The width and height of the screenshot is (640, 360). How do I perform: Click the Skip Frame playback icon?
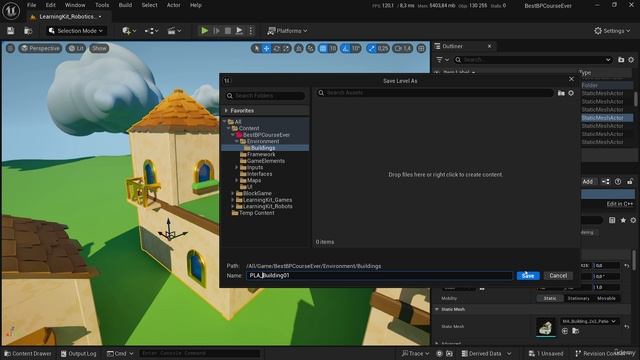pos(216,31)
